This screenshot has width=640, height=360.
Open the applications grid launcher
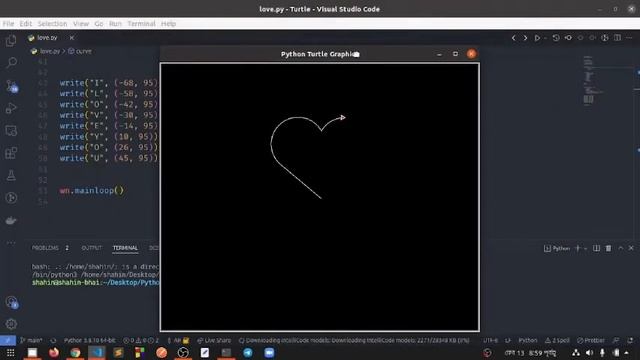click(x=11, y=353)
